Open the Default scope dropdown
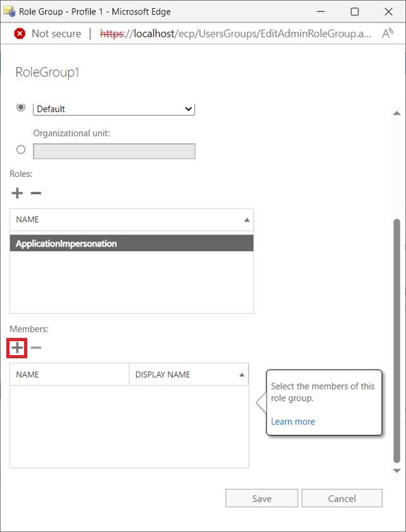The image size is (406, 532). (114, 109)
